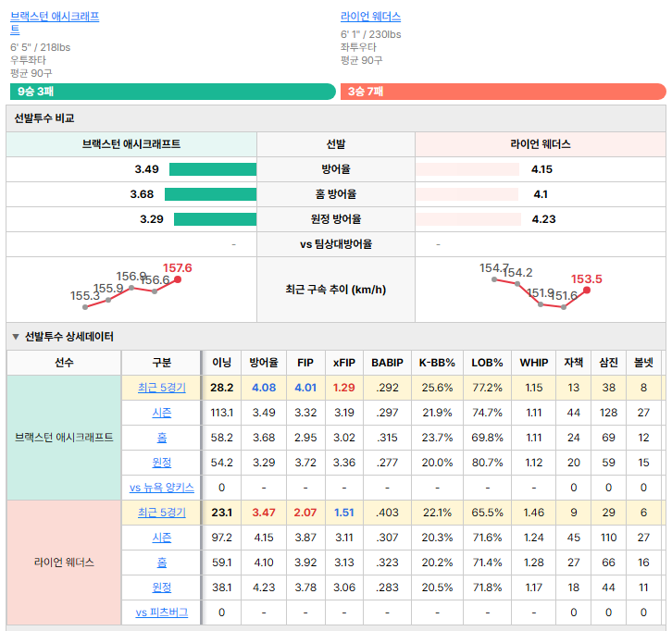The height and width of the screenshot is (631, 672).
Task: Click the green 9승 3패 record bar
Action: [173, 92]
